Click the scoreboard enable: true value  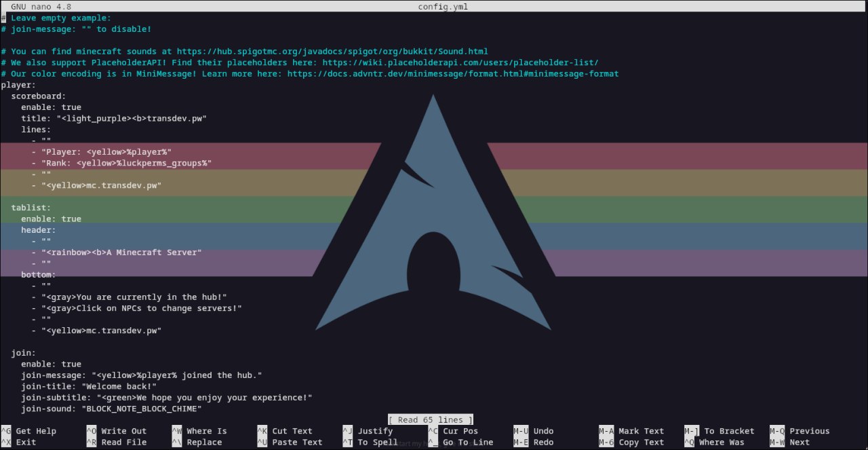coord(71,107)
